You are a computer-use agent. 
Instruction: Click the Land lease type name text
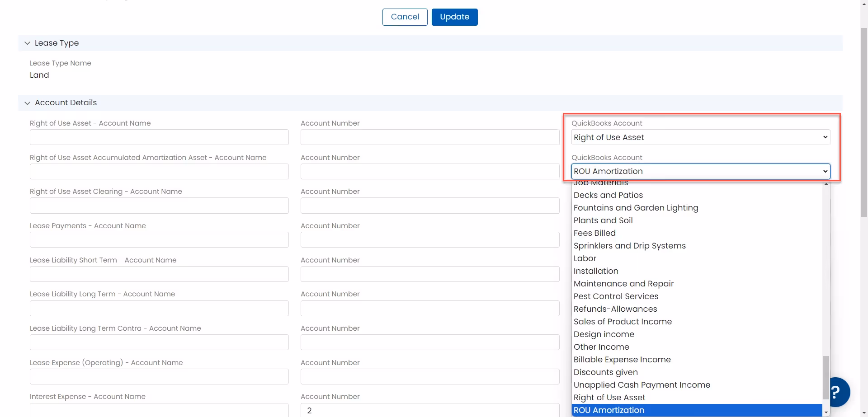tap(39, 75)
